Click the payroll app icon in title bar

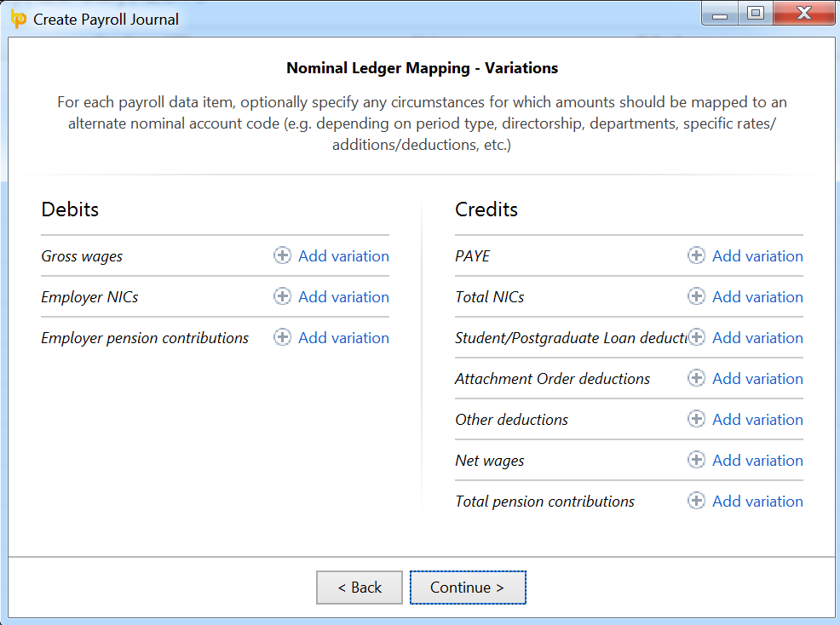click(x=18, y=19)
